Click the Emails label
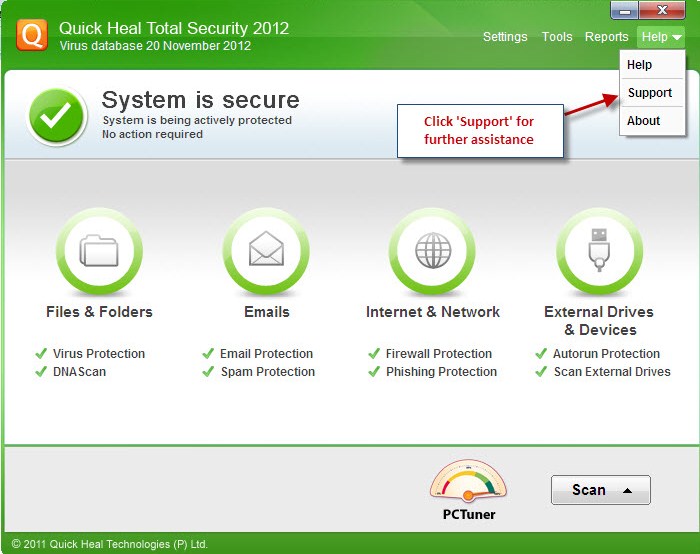700x554 pixels. click(x=267, y=312)
